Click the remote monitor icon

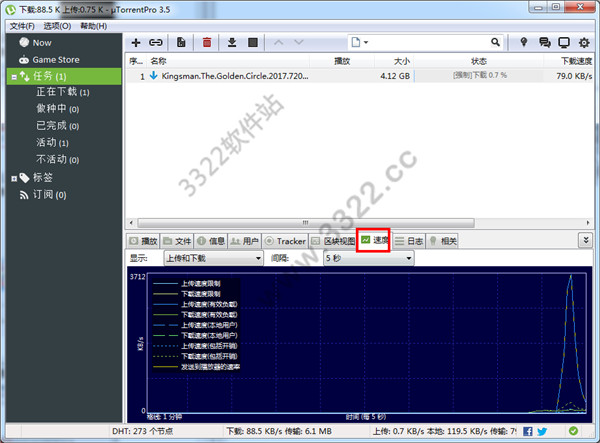564,42
